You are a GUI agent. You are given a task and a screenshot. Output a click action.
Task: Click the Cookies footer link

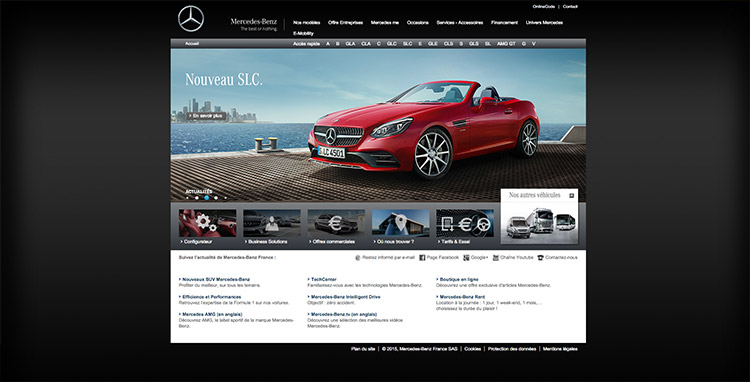[x=473, y=349]
